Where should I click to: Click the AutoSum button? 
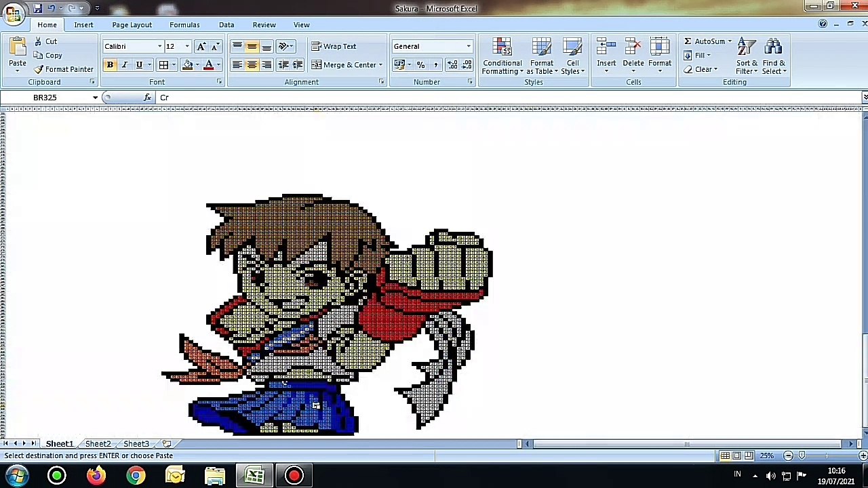coord(705,41)
